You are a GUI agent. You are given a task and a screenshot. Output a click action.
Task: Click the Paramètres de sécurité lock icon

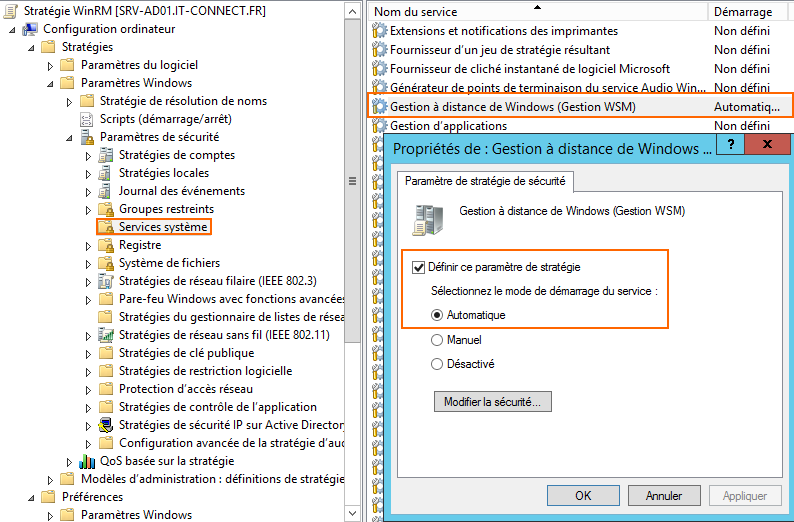click(87, 137)
